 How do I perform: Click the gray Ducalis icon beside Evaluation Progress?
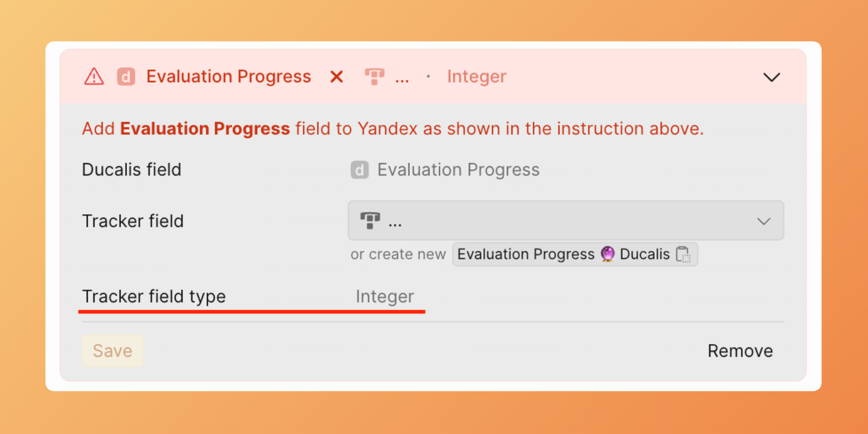[x=360, y=170]
